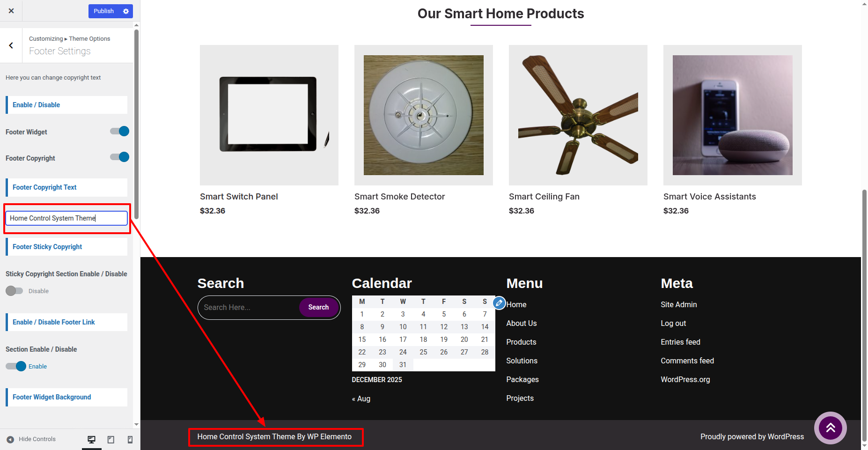Go back to Theme Options with back arrow
This screenshot has width=868, height=450.
tap(11, 45)
